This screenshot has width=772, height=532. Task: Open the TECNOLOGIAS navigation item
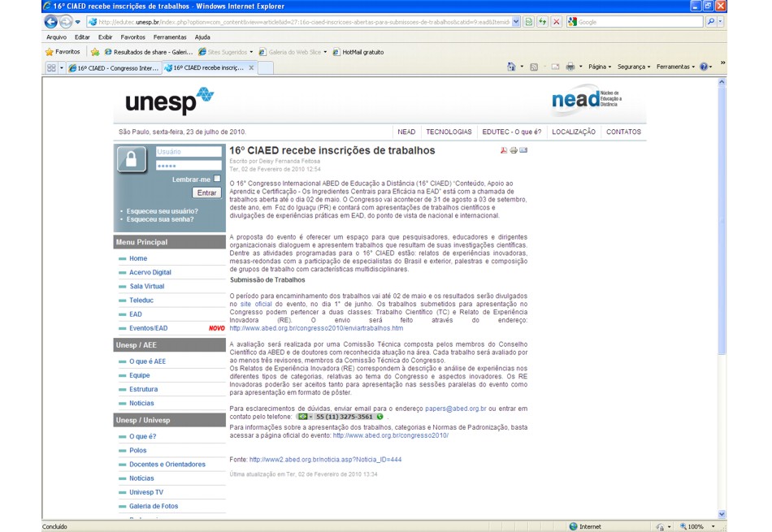coord(449,132)
